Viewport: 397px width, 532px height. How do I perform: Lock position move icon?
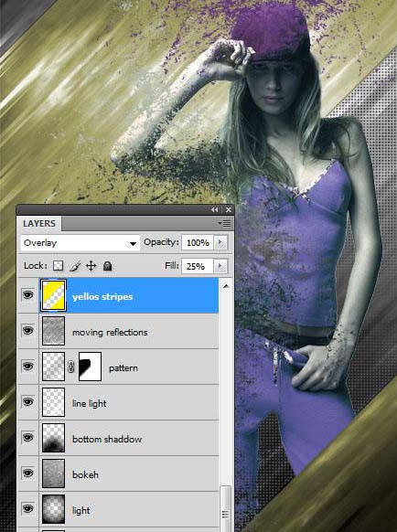91,266
